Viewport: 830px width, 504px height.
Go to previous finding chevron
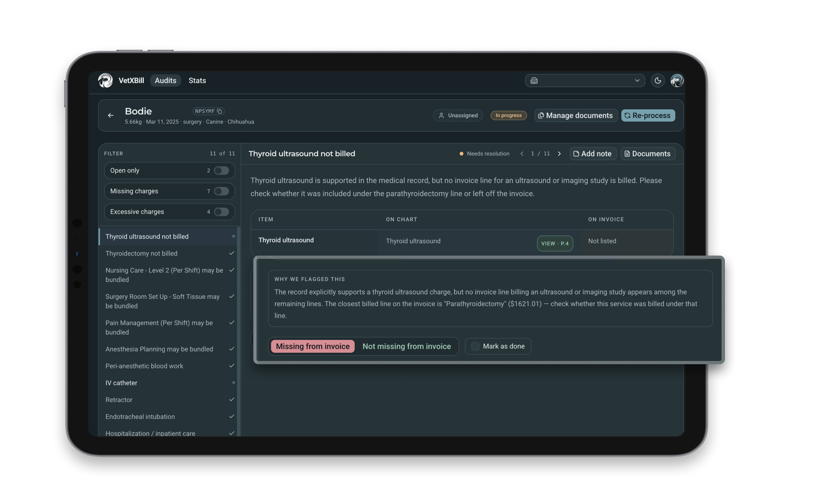click(522, 153)
